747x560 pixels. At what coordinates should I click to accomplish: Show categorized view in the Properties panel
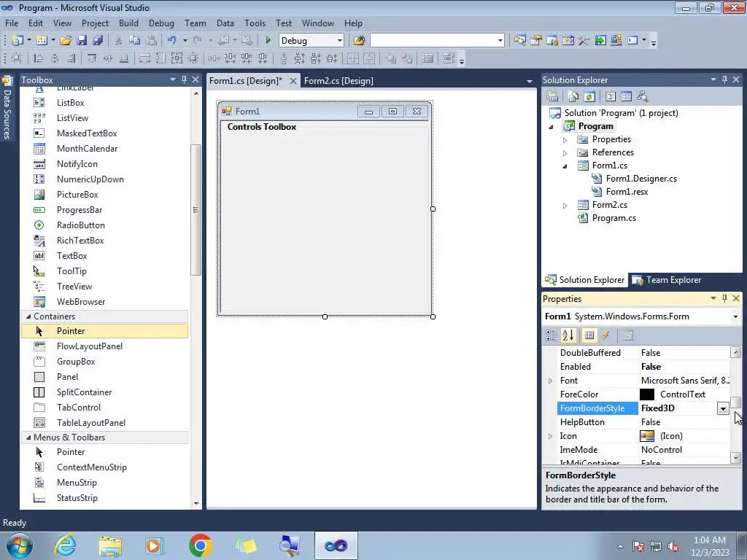click(x=551, y=335)
